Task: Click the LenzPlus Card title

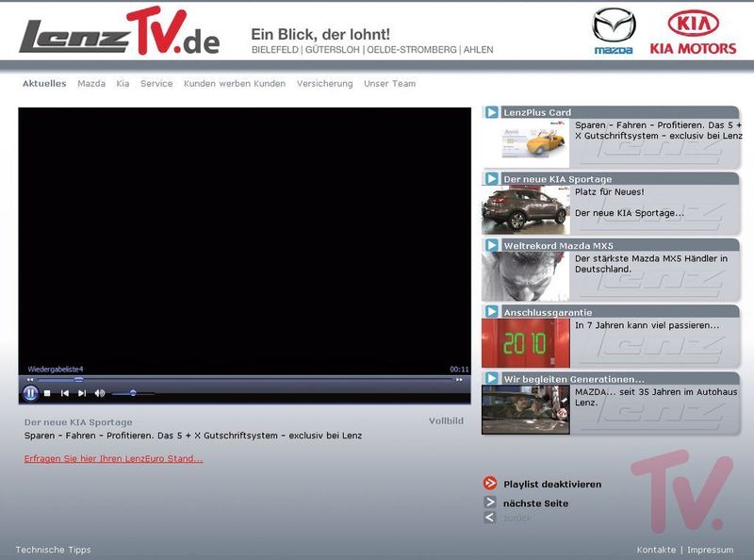Action: [x=537, y=112]
